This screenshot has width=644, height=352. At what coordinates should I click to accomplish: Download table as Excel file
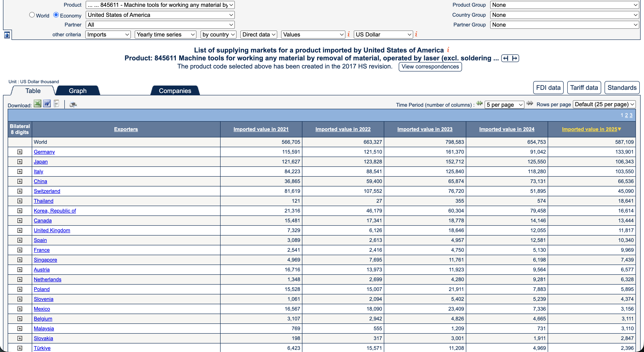point(37,104)
